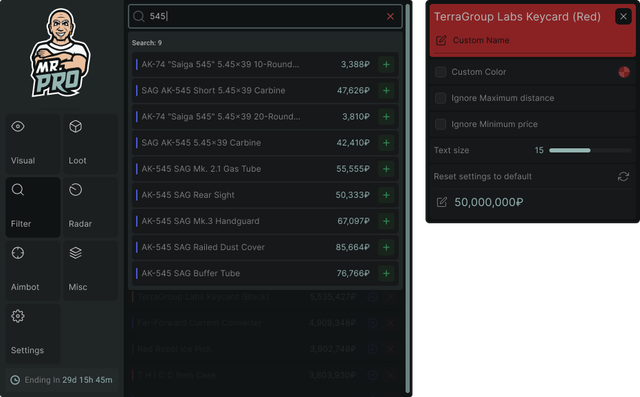Open the Loot cube section
The image size is (640, 397).
[91, 144]
